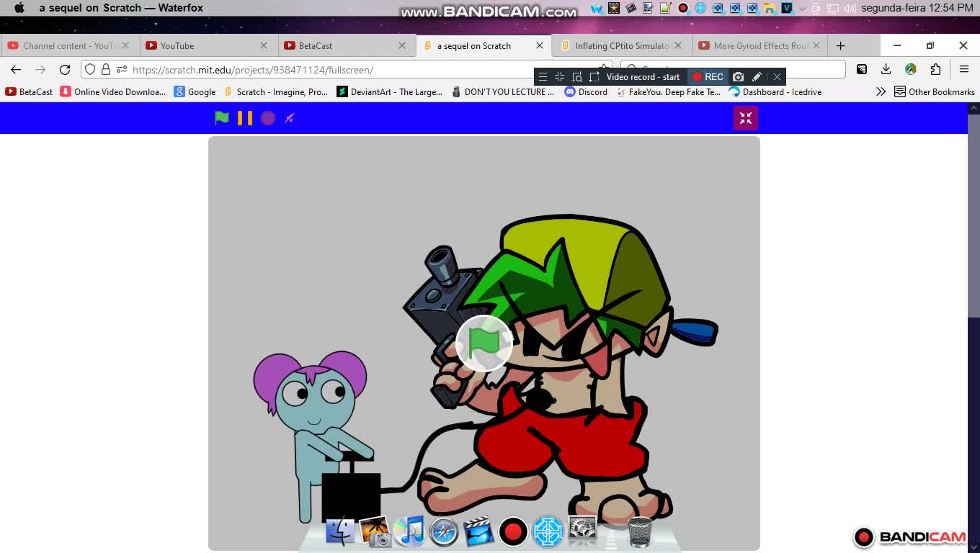
Task: Close the Bandicam recording toolbar
Action: coord(777,76)
